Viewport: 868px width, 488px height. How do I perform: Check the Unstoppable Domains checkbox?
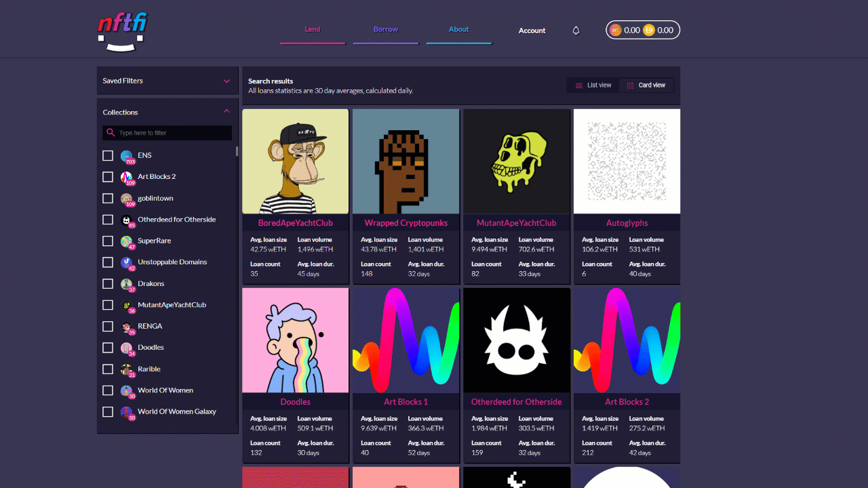pos(108,262)
